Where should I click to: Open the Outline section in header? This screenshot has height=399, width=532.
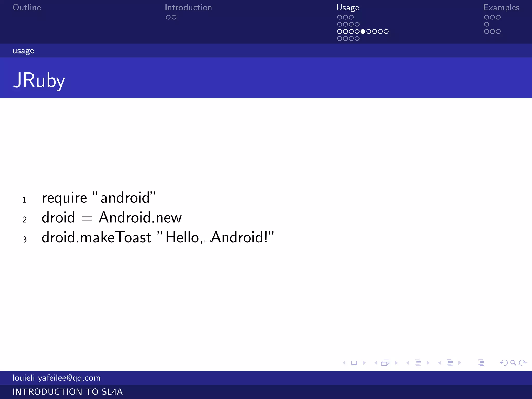27,8
